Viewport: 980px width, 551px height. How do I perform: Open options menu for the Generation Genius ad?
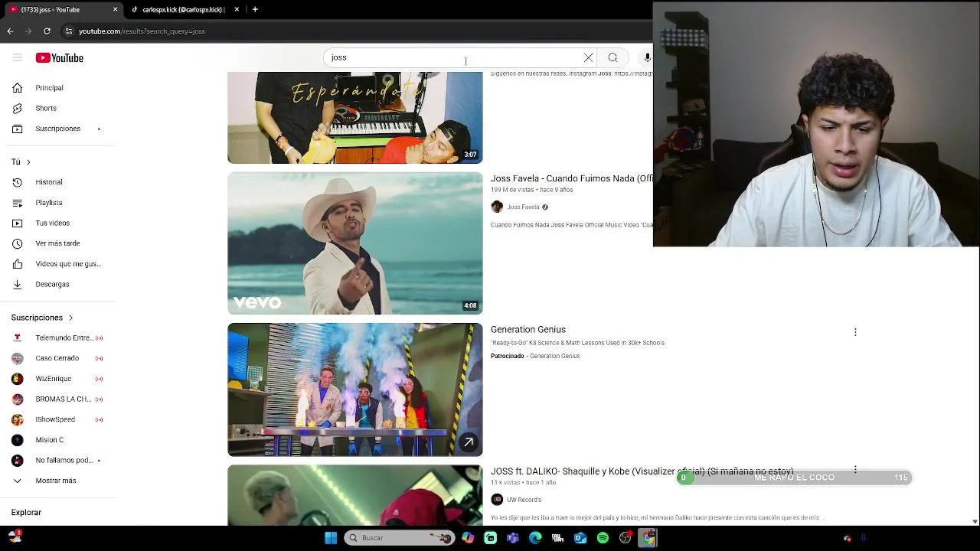pyautogui.click(x=855, y=332)
